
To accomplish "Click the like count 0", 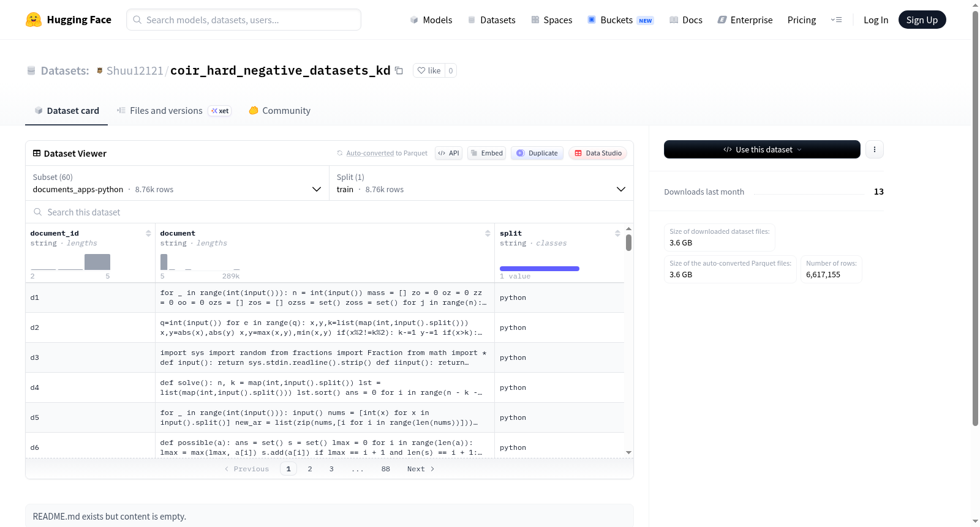I will click(451, 70).
